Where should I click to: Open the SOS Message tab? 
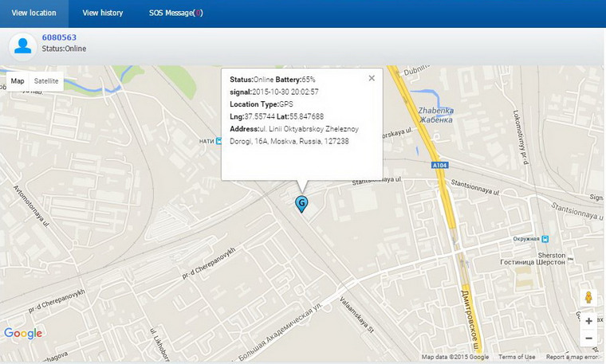point(176,13)
